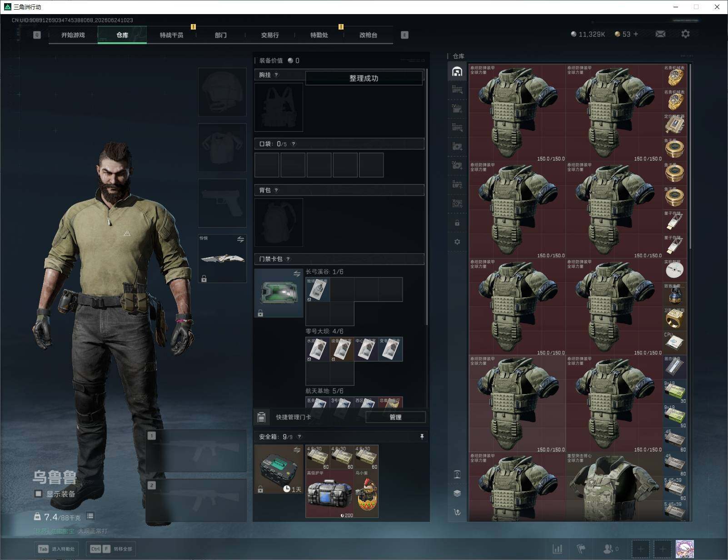Select the empty pistol equipment slot

tap(222, 203)
